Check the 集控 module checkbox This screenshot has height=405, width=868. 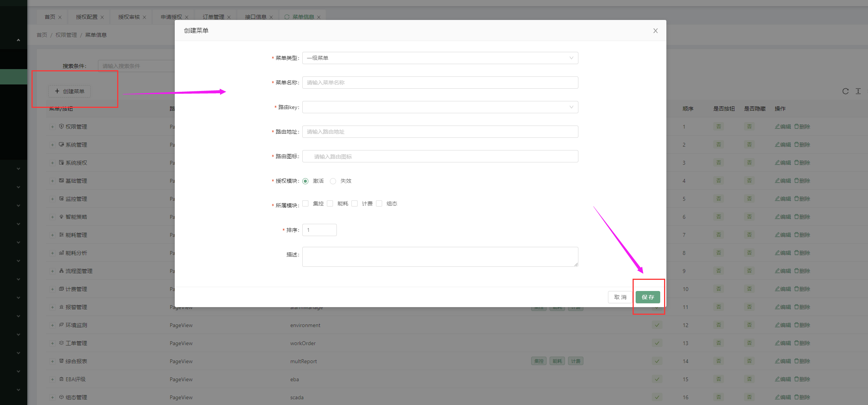[x=305, y=203]
